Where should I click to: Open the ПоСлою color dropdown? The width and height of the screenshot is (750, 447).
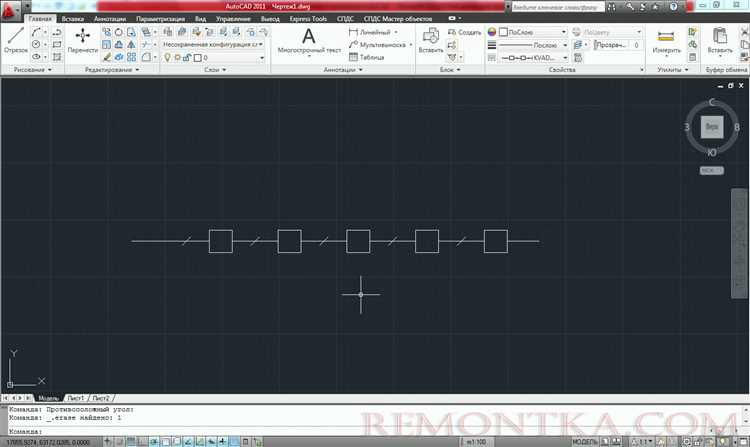532,32
